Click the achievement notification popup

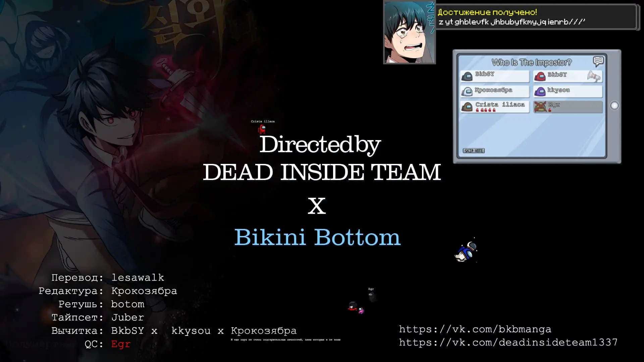536,17
